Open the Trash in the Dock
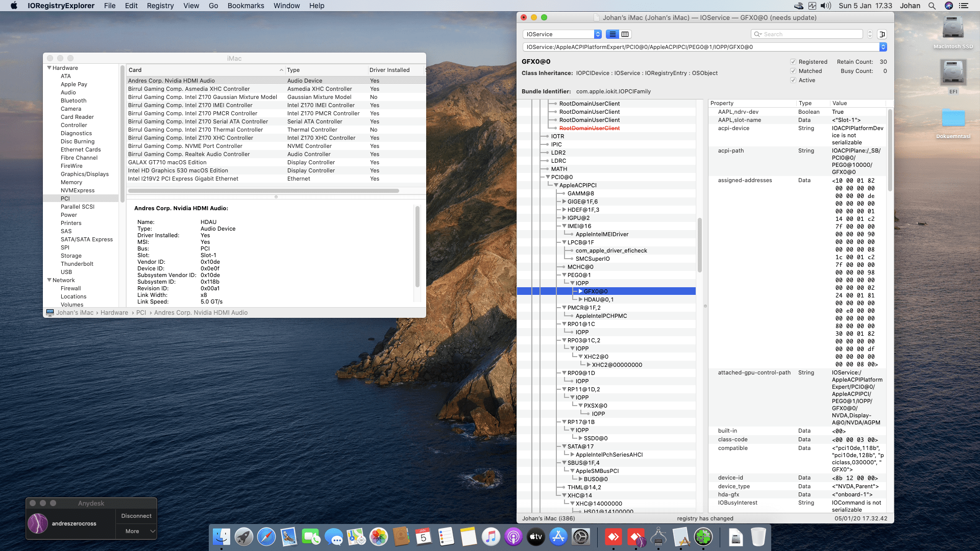 click(758, 537)
